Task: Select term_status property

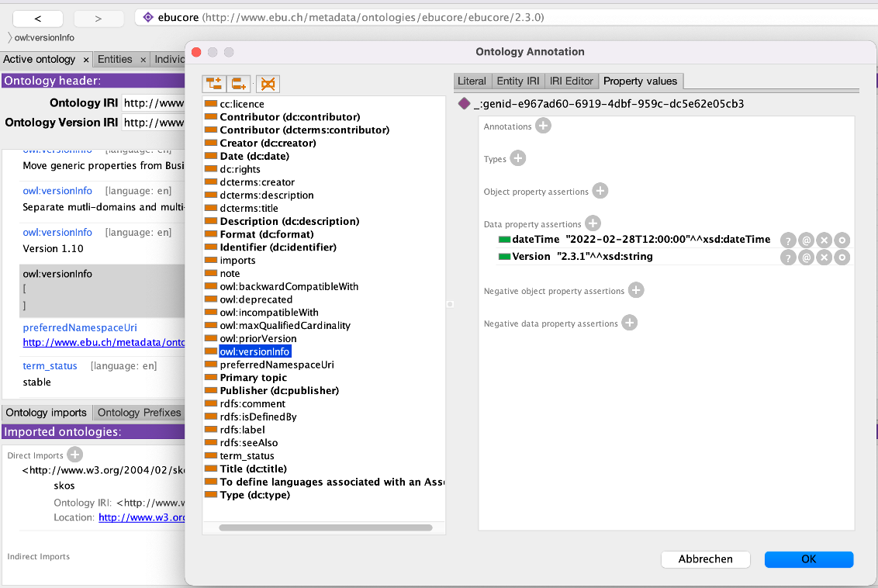Action: coord(247,456)
